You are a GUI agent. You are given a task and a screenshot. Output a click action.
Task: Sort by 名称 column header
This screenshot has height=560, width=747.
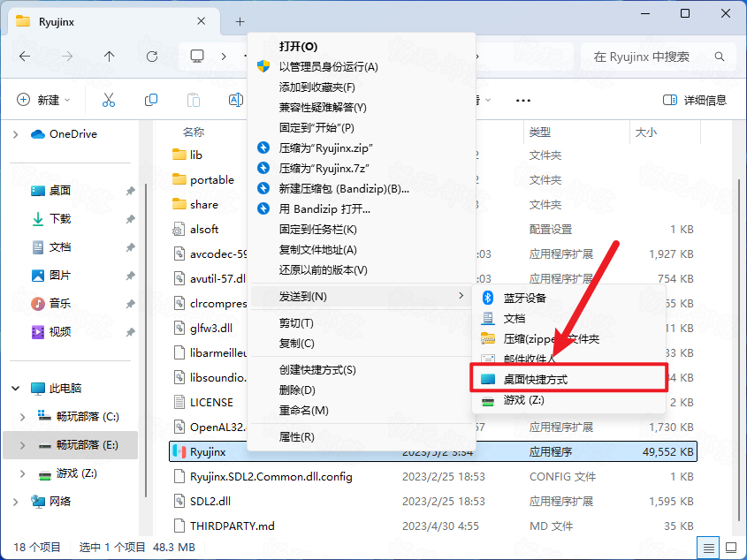pos(194,132)
